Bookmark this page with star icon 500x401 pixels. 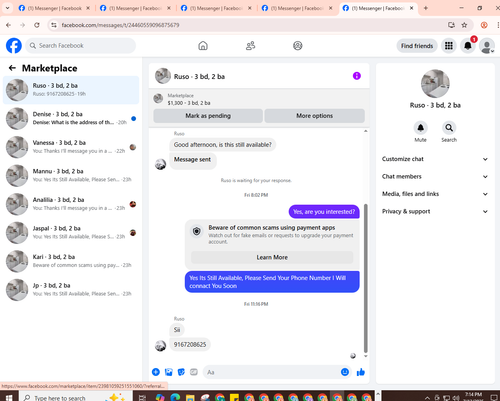coord(464,25)
